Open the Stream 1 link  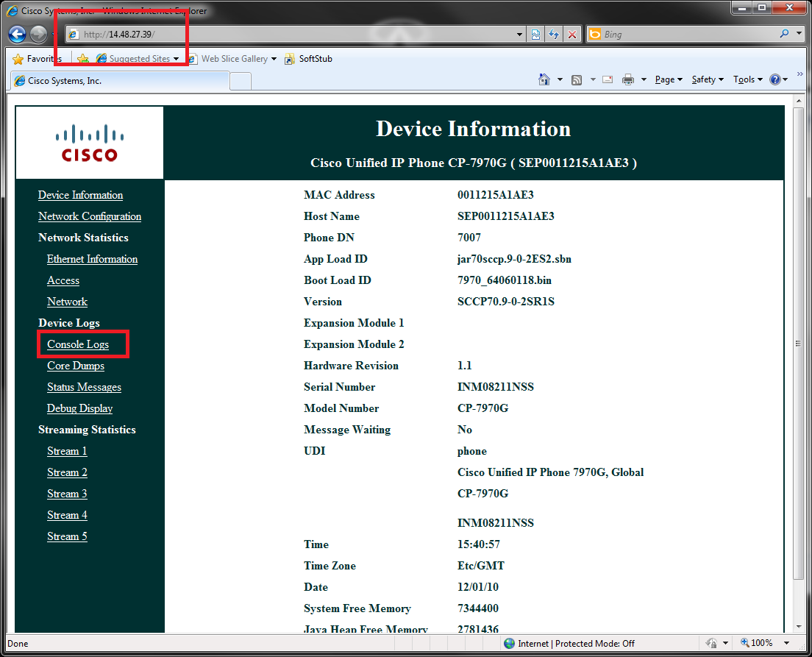point(67,451)
